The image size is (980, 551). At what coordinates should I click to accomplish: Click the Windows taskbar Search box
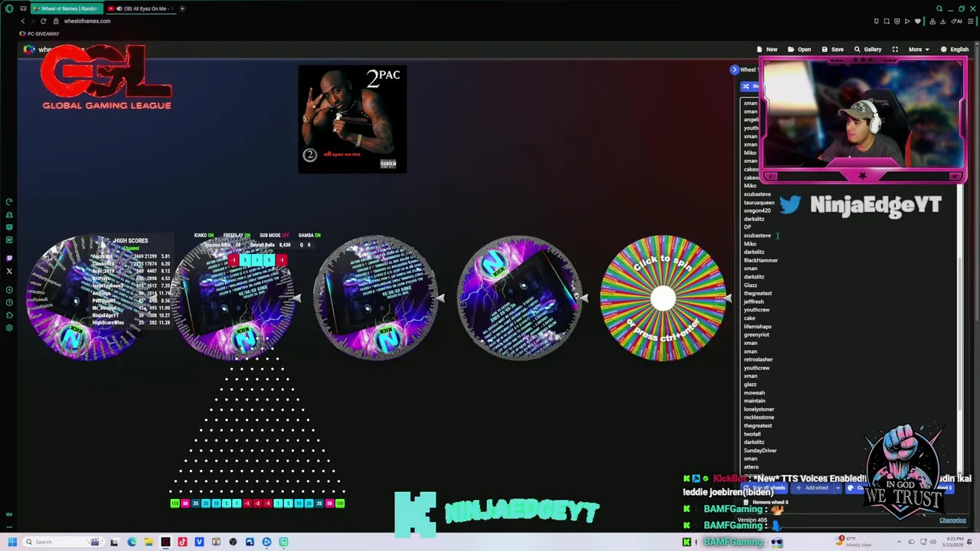coord(65,542)
